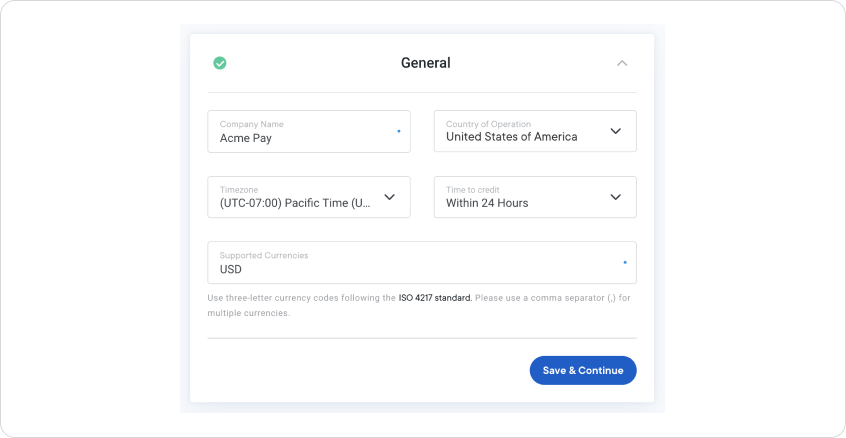Click the down arrow in Time to credit
846x438 pixels.
coord(616,197)
